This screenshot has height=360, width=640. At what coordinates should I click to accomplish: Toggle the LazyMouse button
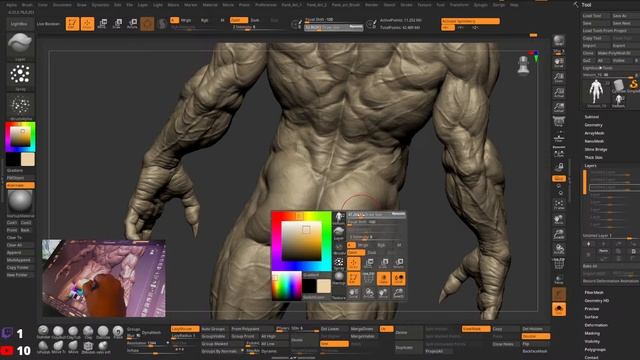click(185, 329)
